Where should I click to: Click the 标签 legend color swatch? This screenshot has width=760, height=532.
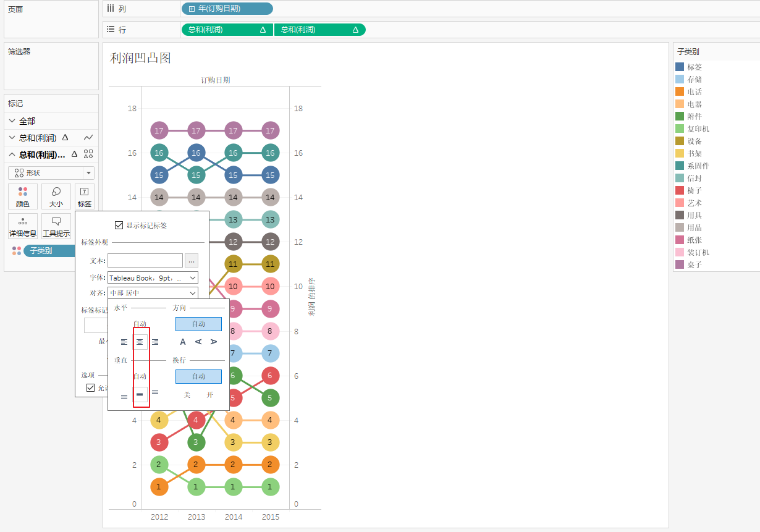pyautogui.click(x=680, y=67)
